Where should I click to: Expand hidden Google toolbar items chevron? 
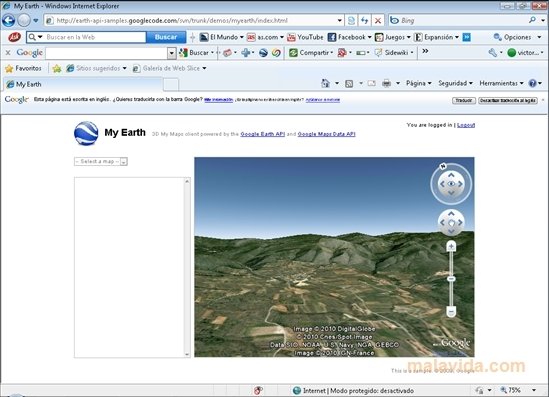(x=425, y=51)
